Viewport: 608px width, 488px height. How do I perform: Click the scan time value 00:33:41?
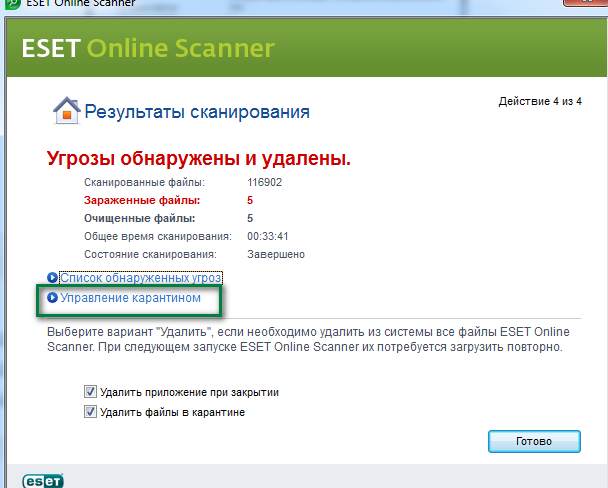point(268,236)
